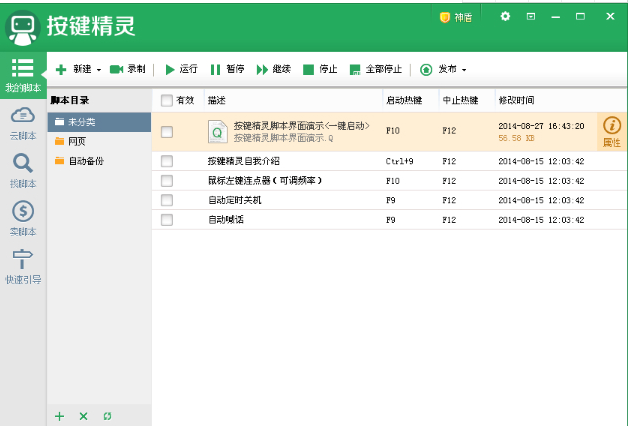Click the 运行 (Run) play icon
The width and height of the screenshot is (628, 426).
point(170,69)
